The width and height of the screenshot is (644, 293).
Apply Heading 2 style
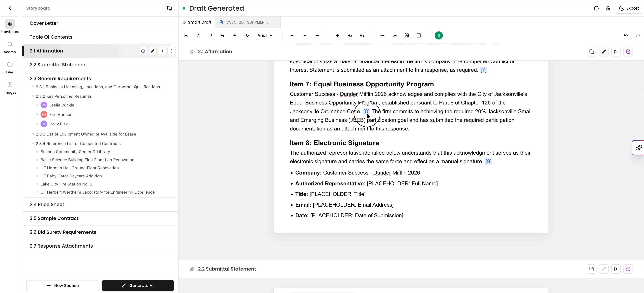pos(350,35)
